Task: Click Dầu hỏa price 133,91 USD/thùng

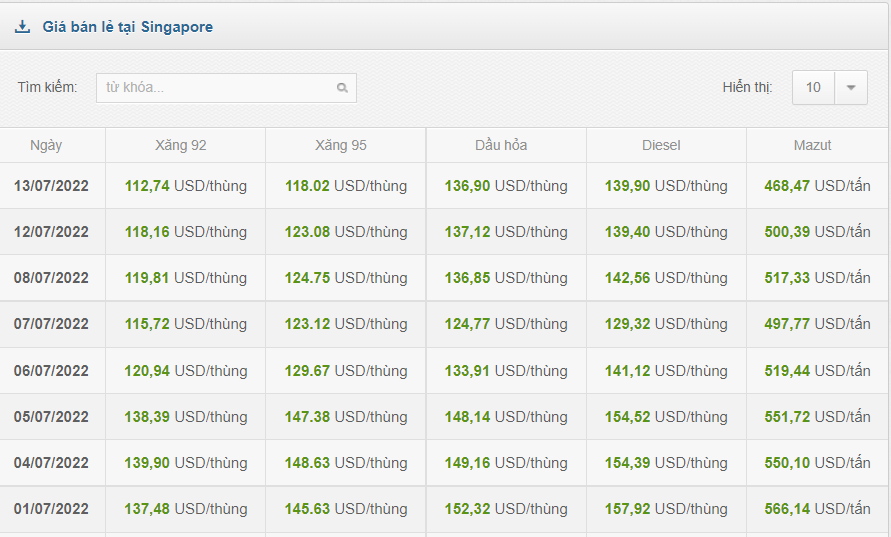Action: (506, 371)
